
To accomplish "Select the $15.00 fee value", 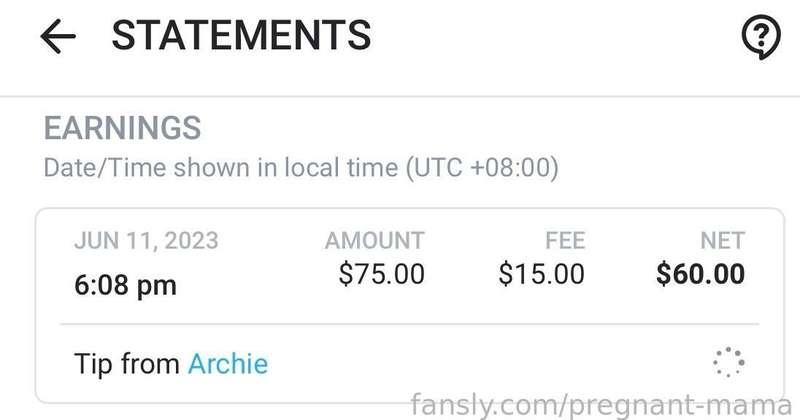I will 541,274.
